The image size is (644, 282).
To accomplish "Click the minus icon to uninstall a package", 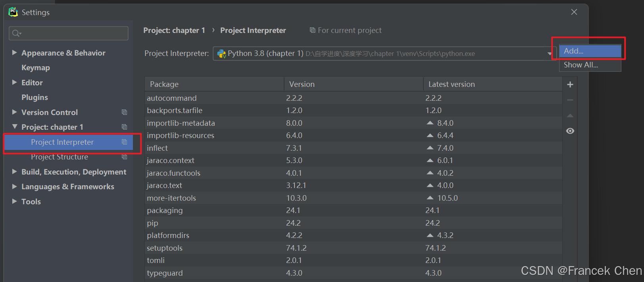I will tap(570, 100).
